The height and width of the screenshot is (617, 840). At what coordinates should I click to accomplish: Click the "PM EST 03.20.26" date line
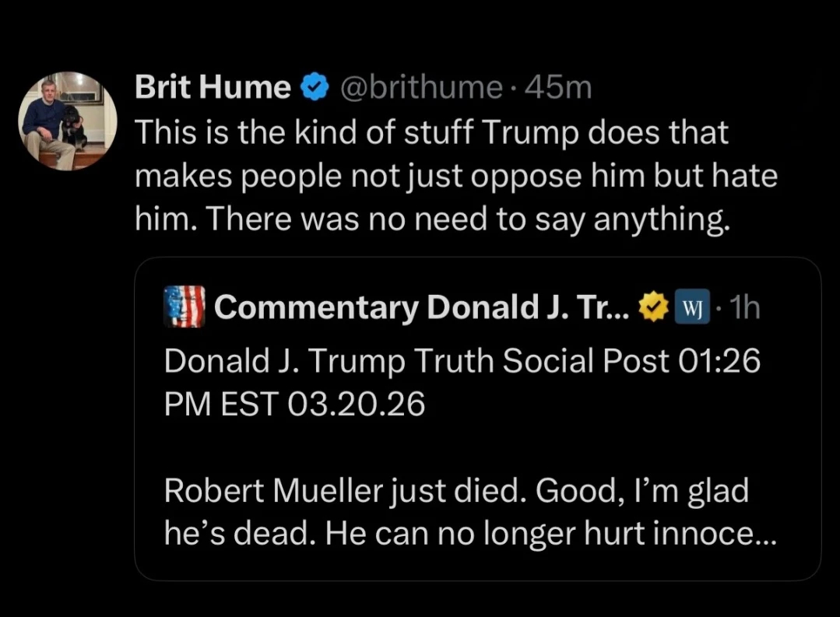[295, 404]
